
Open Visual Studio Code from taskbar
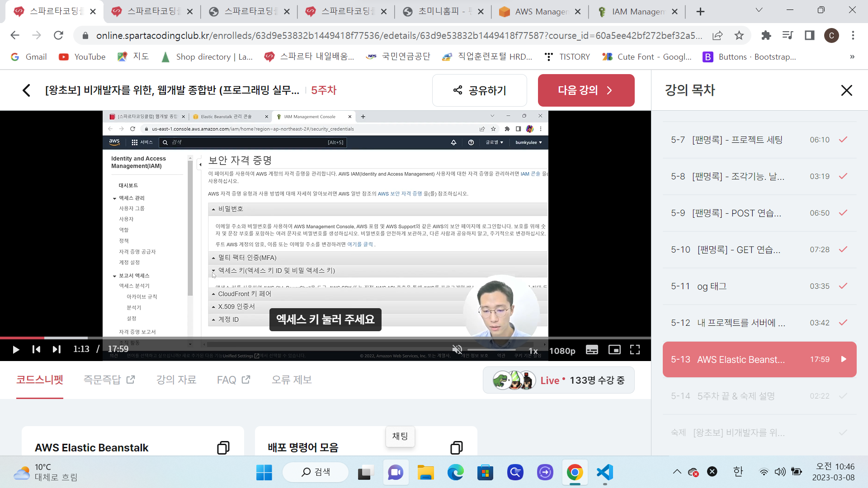click(604, 473)
